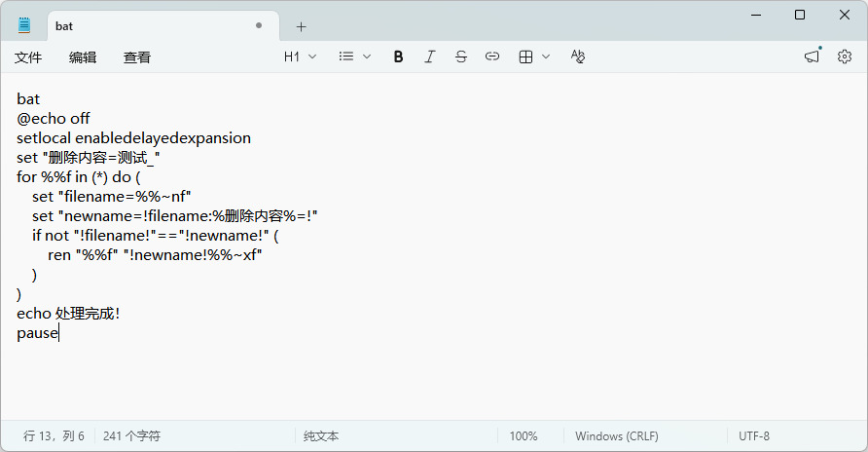Click the 'set "newname=' line

(175, 216)
